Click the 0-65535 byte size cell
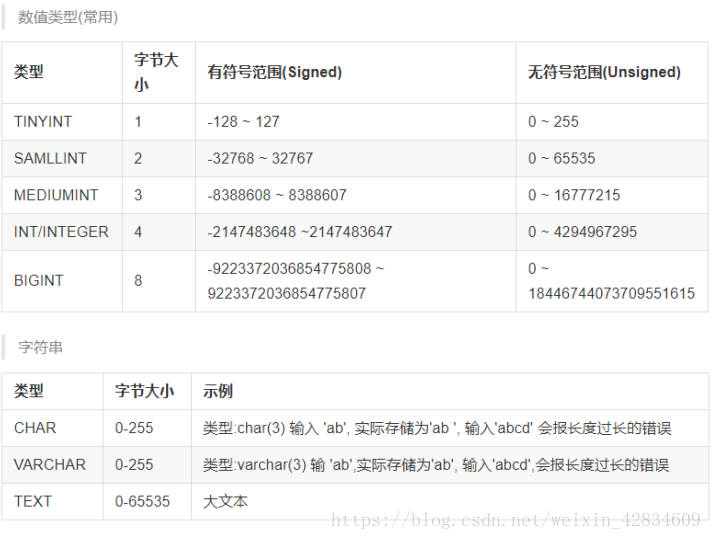Image resolution: width=712 pixels, height=540 pixels. pos(147,501)
